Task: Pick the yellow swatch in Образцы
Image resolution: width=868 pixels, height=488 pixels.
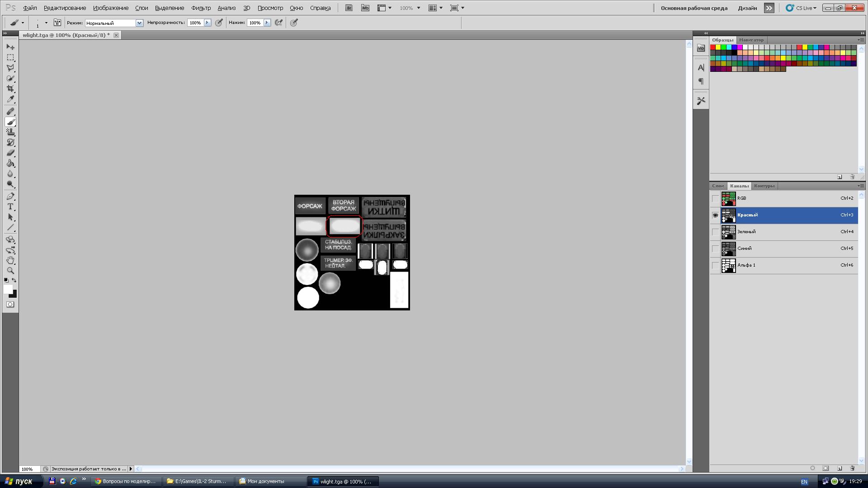Action: (718, 47)
